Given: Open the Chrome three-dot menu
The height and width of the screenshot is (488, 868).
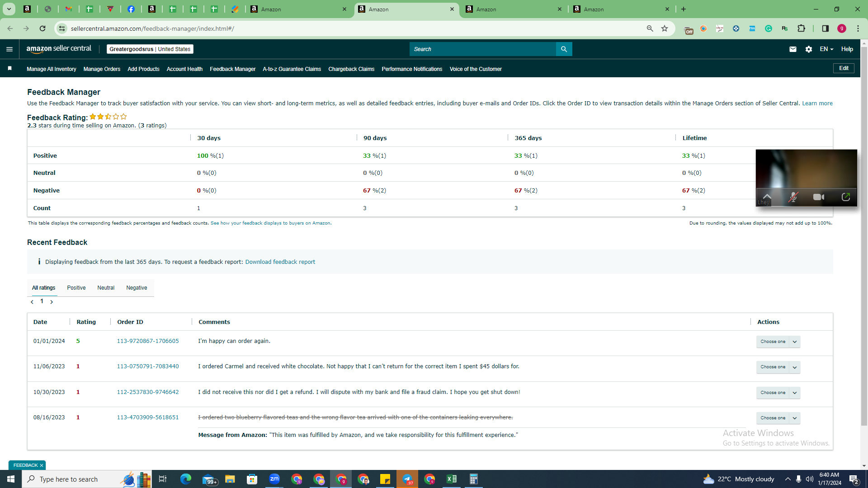Looking at the screenshot, I should point(858,28).
